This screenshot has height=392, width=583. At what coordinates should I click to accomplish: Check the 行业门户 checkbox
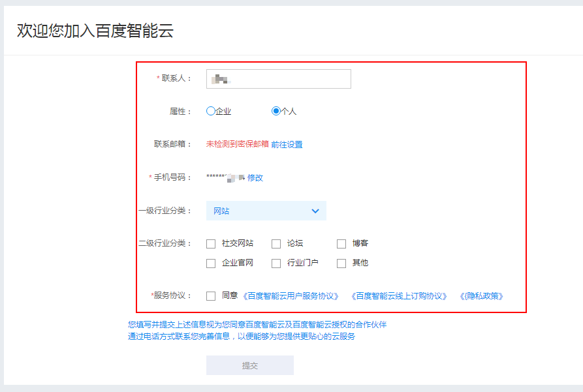(276, 264)
